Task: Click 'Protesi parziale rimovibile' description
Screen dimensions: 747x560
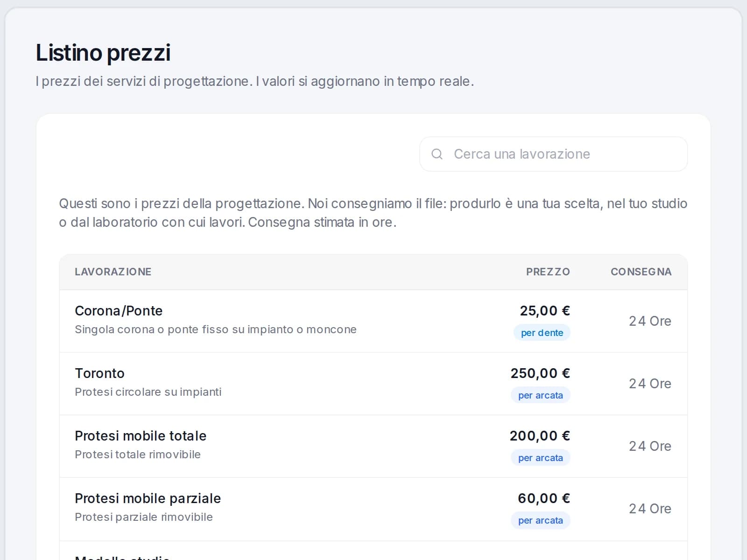Action: pos(144,517)
